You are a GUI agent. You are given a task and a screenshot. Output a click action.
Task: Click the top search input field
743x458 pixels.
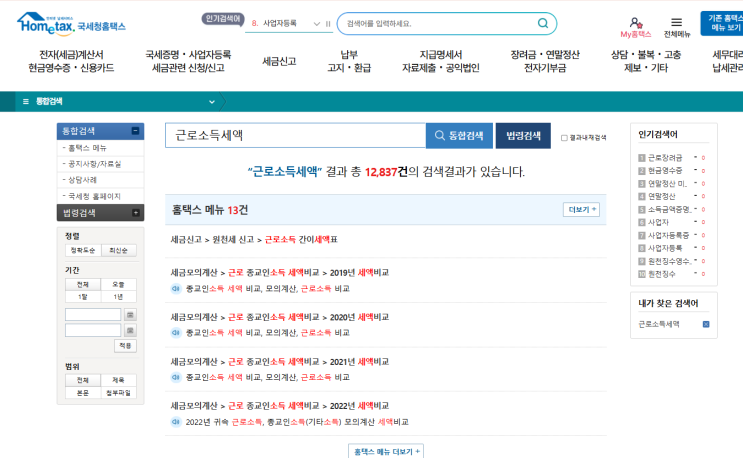(438, 24)
